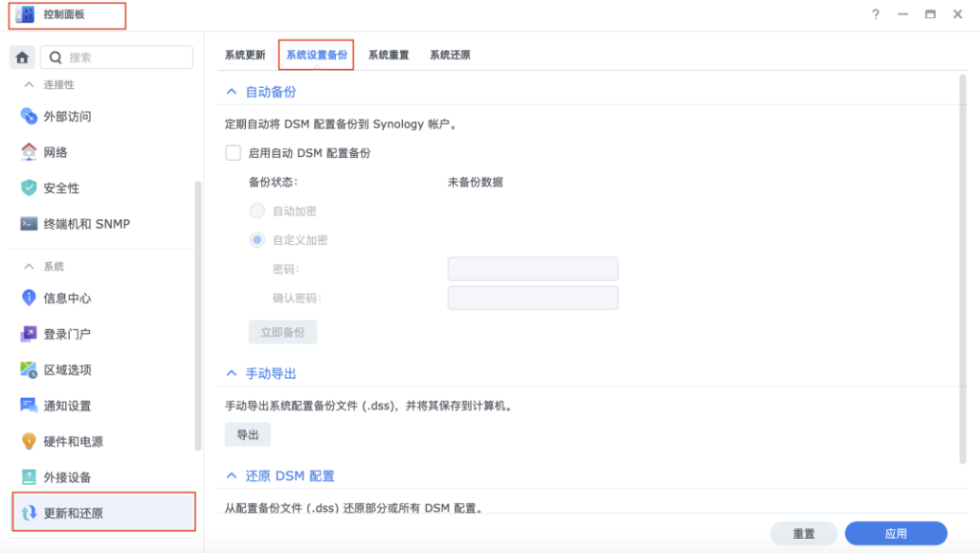Click the help question mark icon
The image size is (980, 553).
pos(876,14)
